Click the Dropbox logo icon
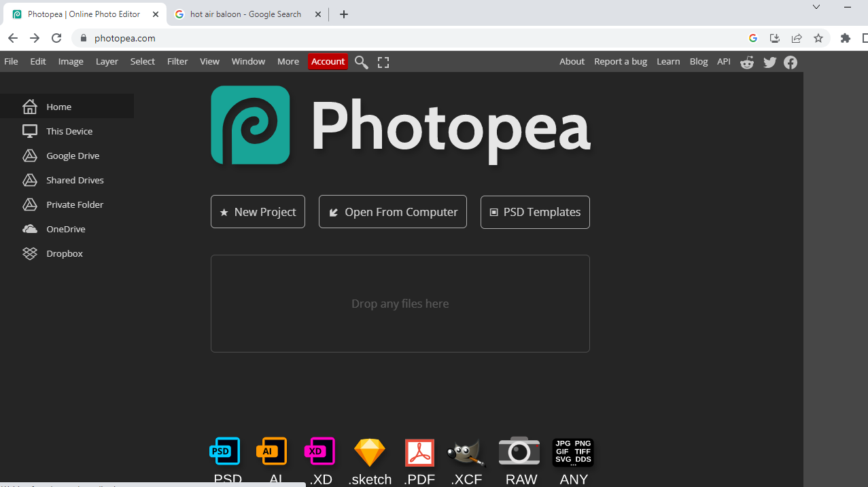This screenshot has width=868, height=487. coord(29,253)
